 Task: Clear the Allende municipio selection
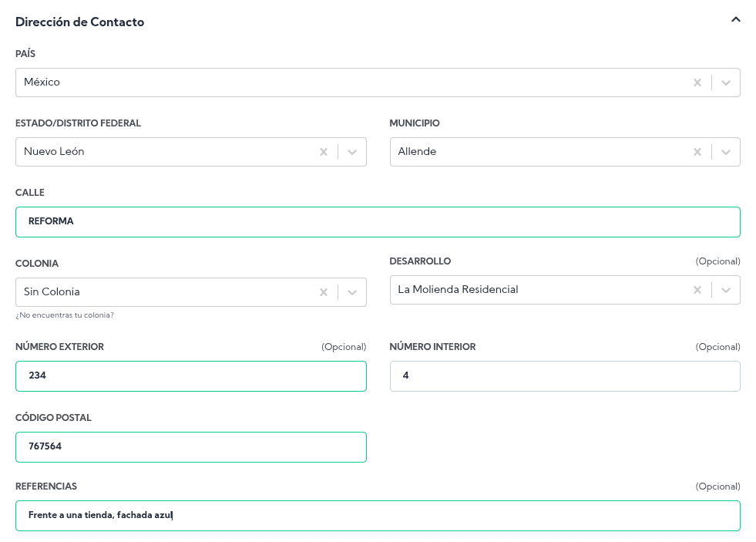coord(697,152)
